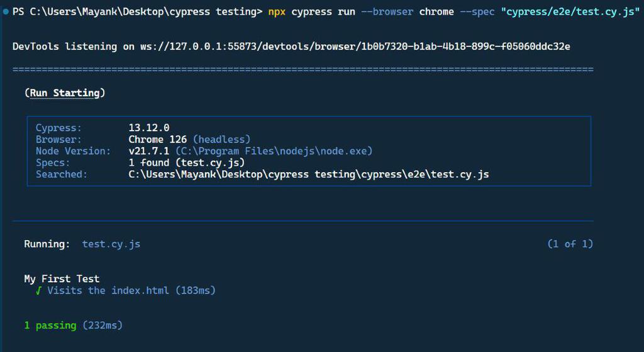Viewport: 644px width, 352px height.
Task: Open test.cy.js next to Running label
Action: (x=111, y=244)
